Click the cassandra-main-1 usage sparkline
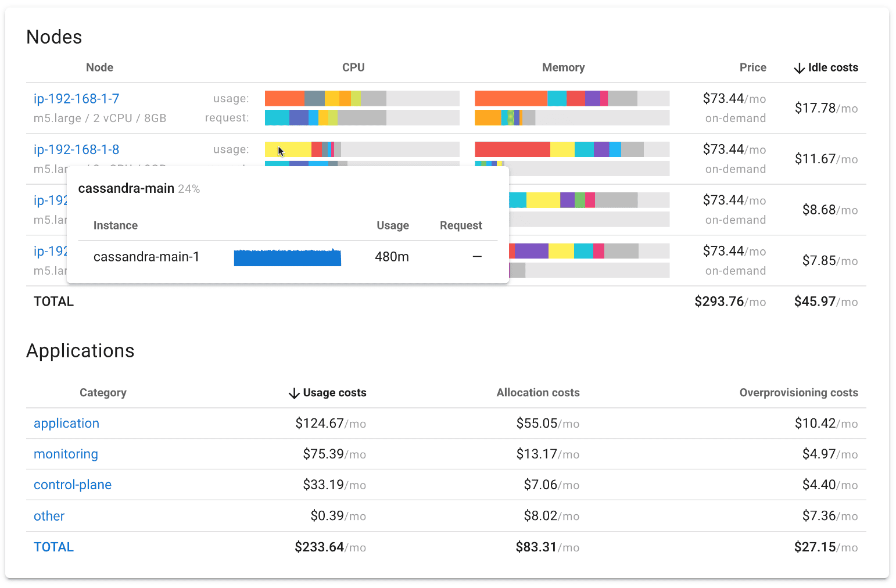Screen dimensions: 896x588 click(287, 257)
